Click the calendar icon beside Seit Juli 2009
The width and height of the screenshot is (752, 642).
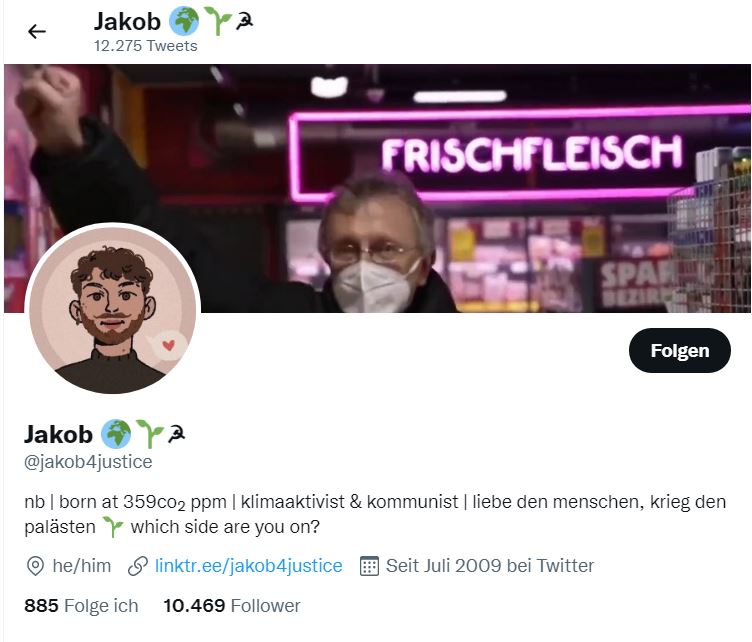pos(369,566)
